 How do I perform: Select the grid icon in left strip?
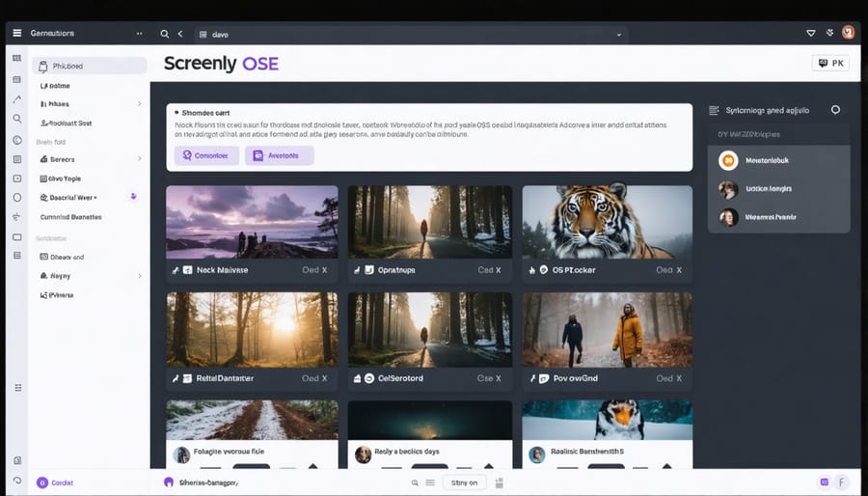(x=17, y=58)
